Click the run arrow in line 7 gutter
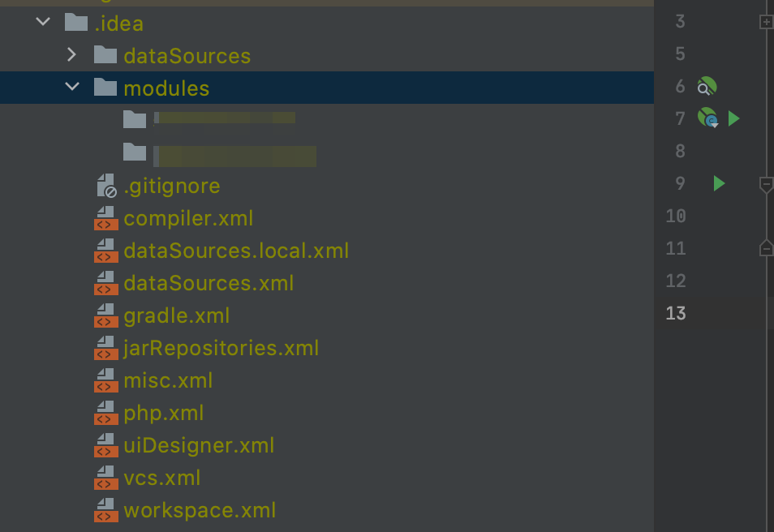 pyautogui.click(x=734, y=118)
